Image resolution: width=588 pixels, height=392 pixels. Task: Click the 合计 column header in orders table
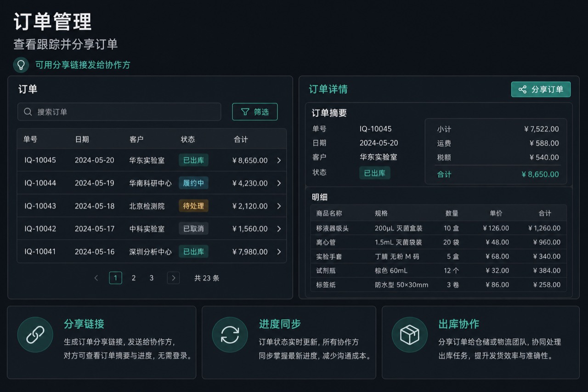click(241, 139)
